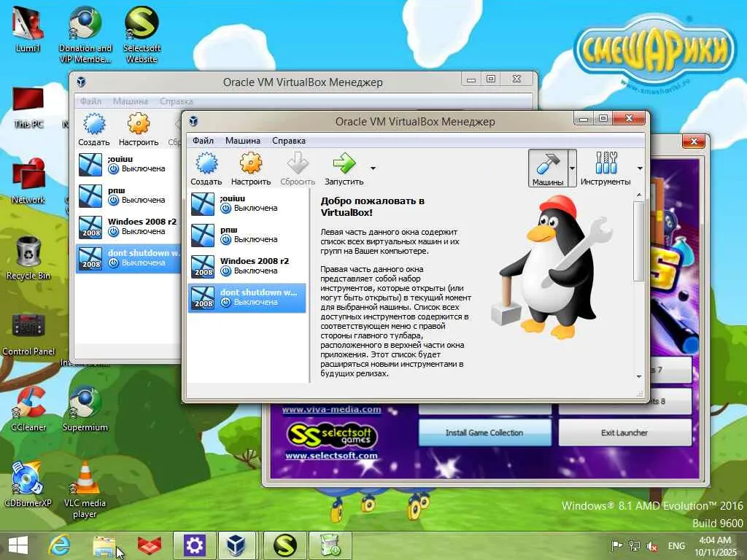Click the Инструменты tools icon
This screenshot has height=560, width=747.
click(x=605, y=168)
